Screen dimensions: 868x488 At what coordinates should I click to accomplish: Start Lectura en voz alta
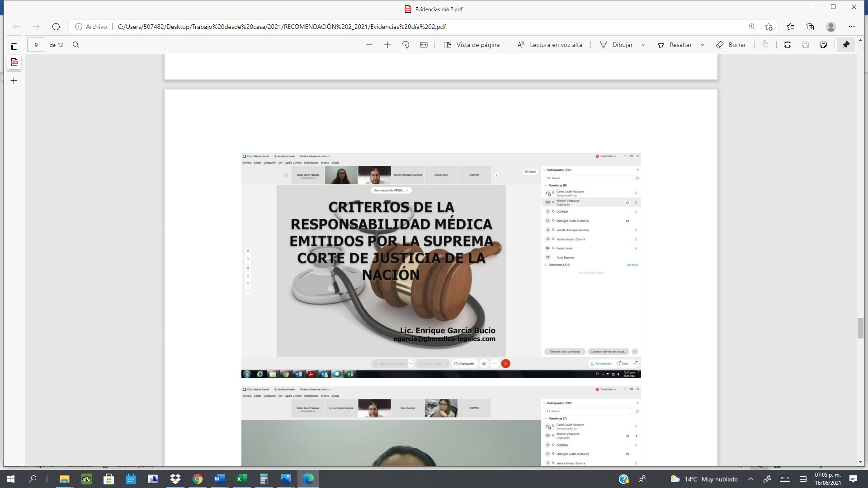click(549, 45)
